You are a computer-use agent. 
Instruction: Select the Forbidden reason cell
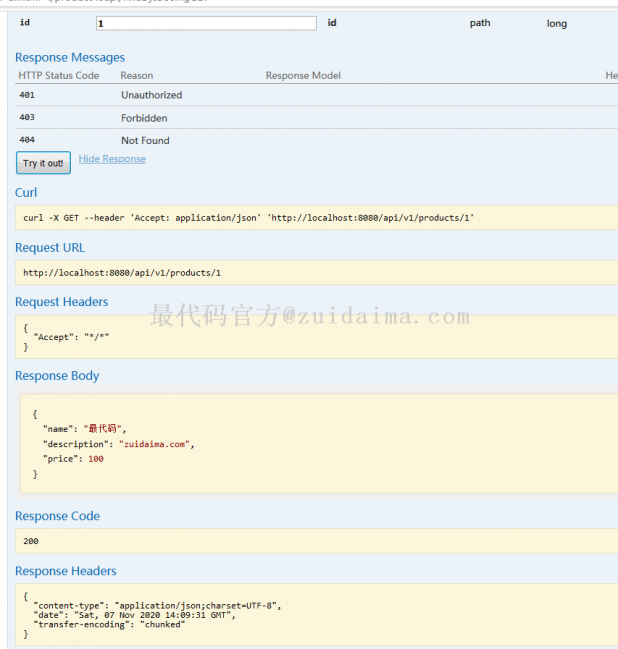coord(144,118)
